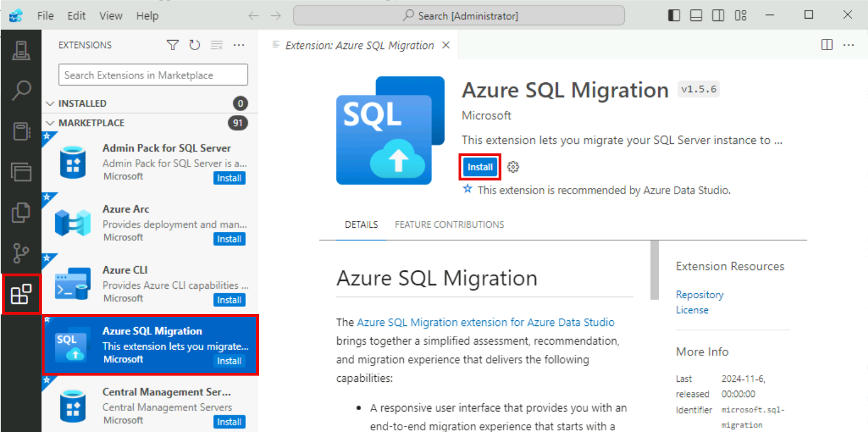Collapse the INSTALLED section
Image resolution: width=868 pixels, height=432 pixels.
[51, 104]
